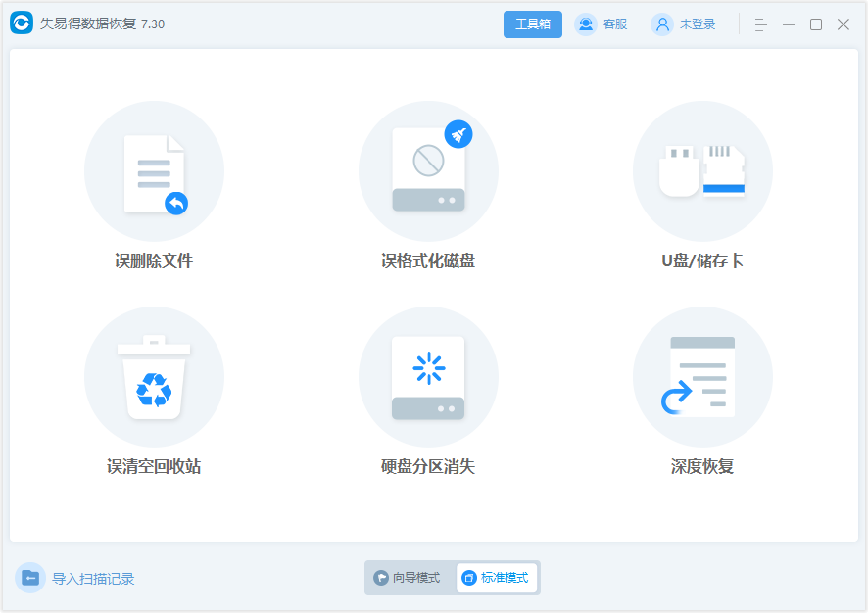The image size is (868, 613).
Task: Keep 标准模式 standard mode selected
Action: [x=496, y=578]
